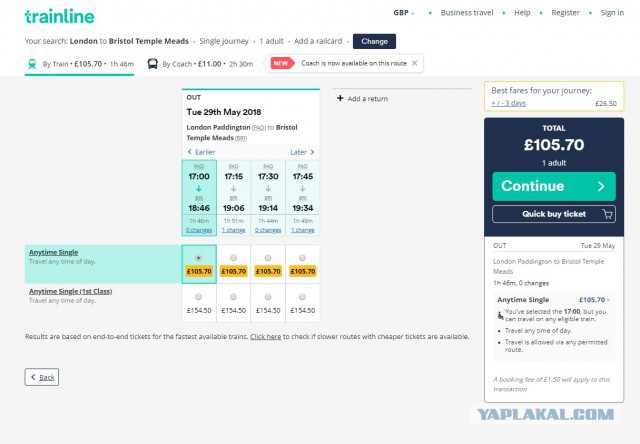Click the Add a return text
The image size is (640, 444).
(368, 99)
